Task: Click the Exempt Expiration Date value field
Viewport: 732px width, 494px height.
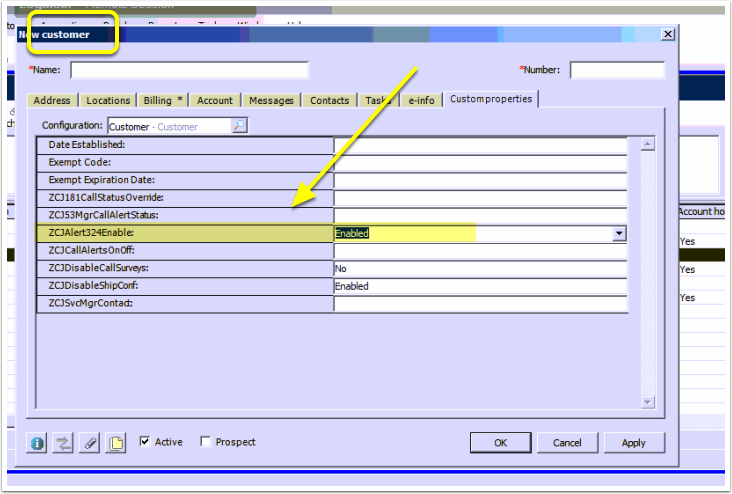Action: click(481, 181)
